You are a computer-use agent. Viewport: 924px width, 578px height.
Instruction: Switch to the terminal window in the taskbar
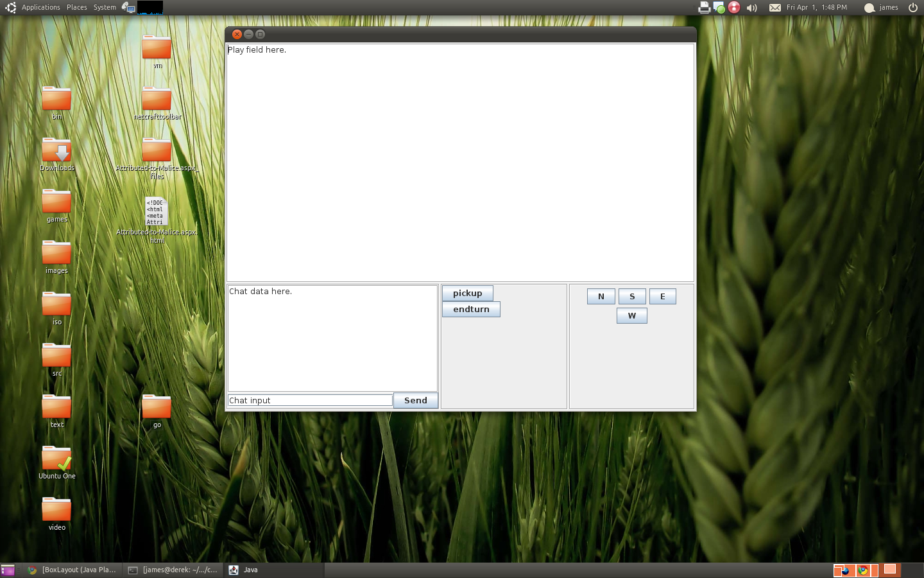pyautogui.click(x=173, y=570)
